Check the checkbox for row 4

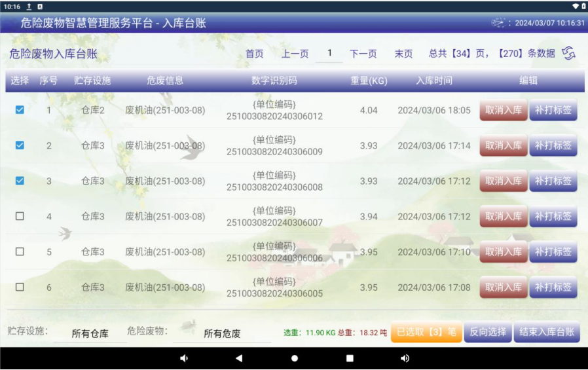20,216
